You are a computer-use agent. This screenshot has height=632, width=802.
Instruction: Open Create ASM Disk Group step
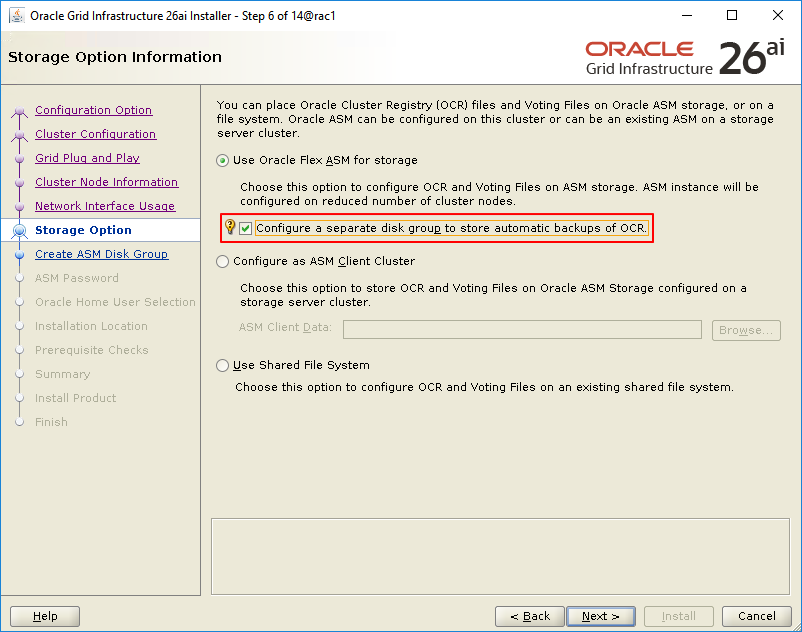tap(101, 254)
